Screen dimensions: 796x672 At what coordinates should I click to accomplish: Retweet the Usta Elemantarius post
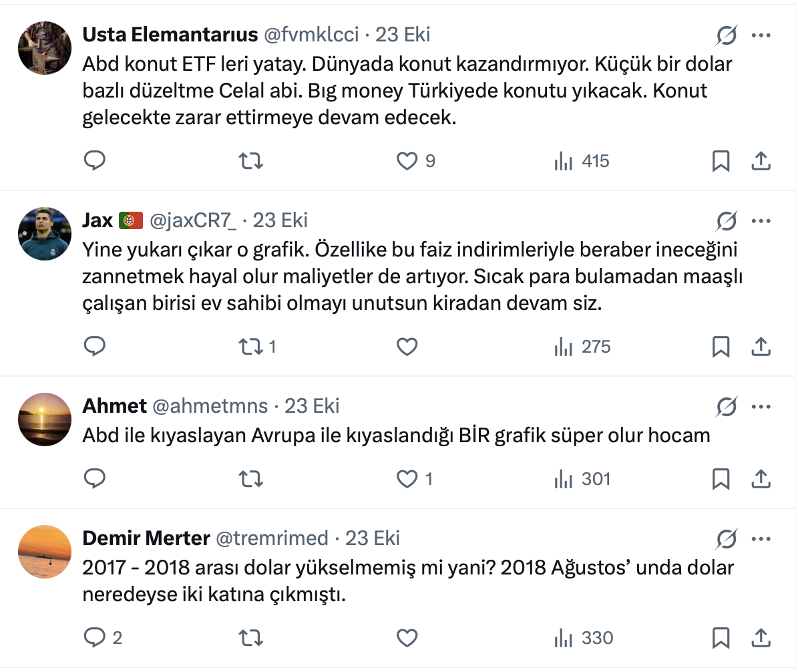[251, 161]
